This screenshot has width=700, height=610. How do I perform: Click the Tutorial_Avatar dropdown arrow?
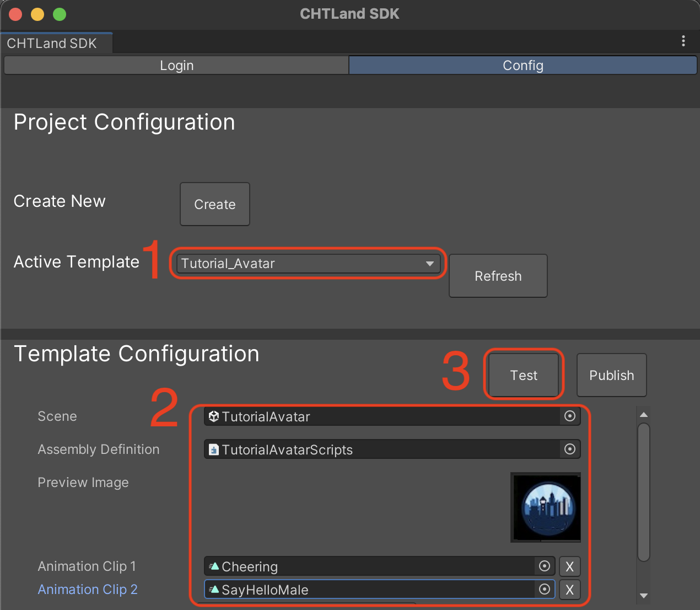[430, 264]
